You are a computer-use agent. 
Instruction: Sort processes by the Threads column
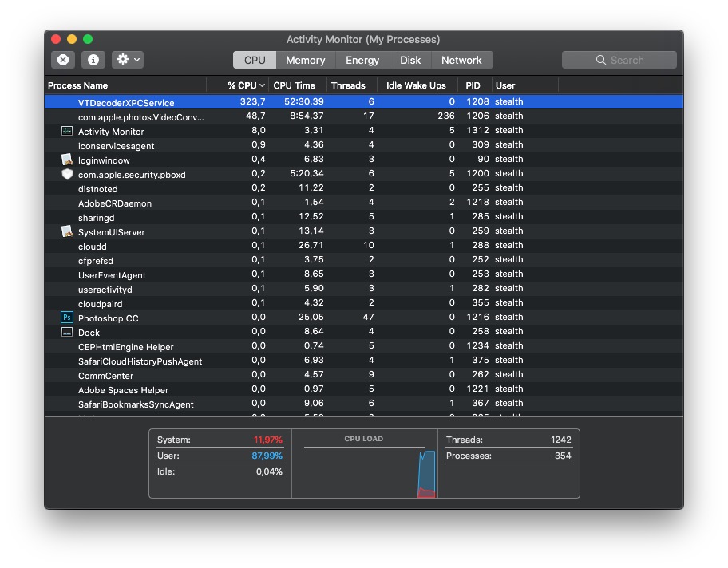tap(348, 85)
